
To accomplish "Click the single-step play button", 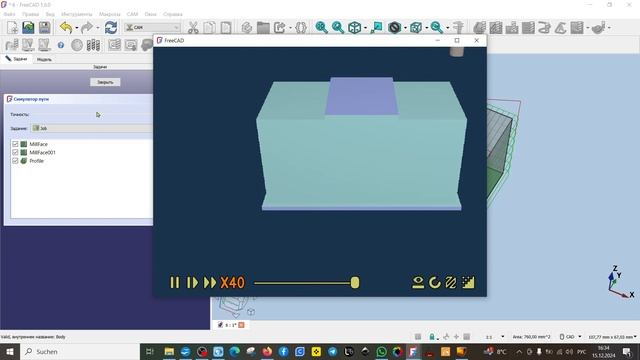I will pyautogui.click(x=192, y=282).
